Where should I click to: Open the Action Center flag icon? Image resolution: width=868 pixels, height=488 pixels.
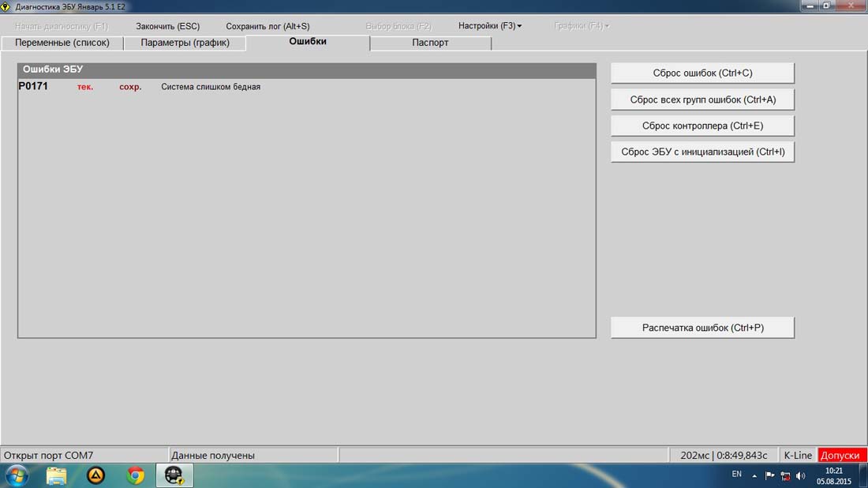pyautogui.click(x=770, y=475)
